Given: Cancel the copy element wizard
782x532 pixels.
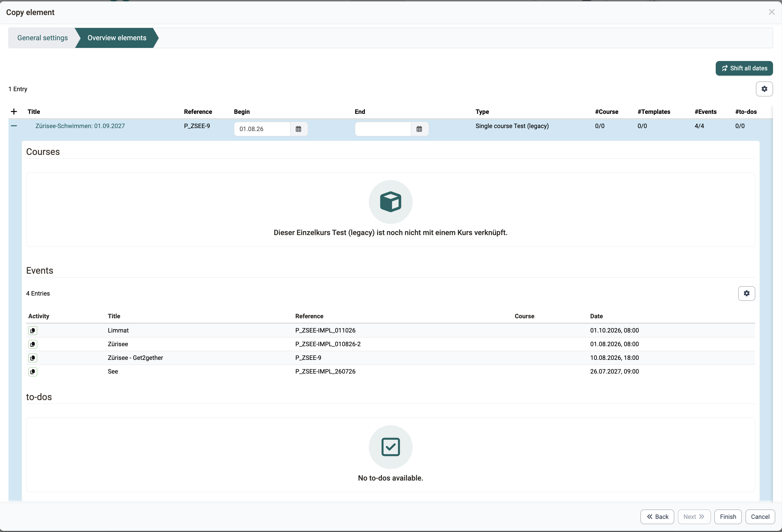Looking at the screenshot, I should pos(760,516).
